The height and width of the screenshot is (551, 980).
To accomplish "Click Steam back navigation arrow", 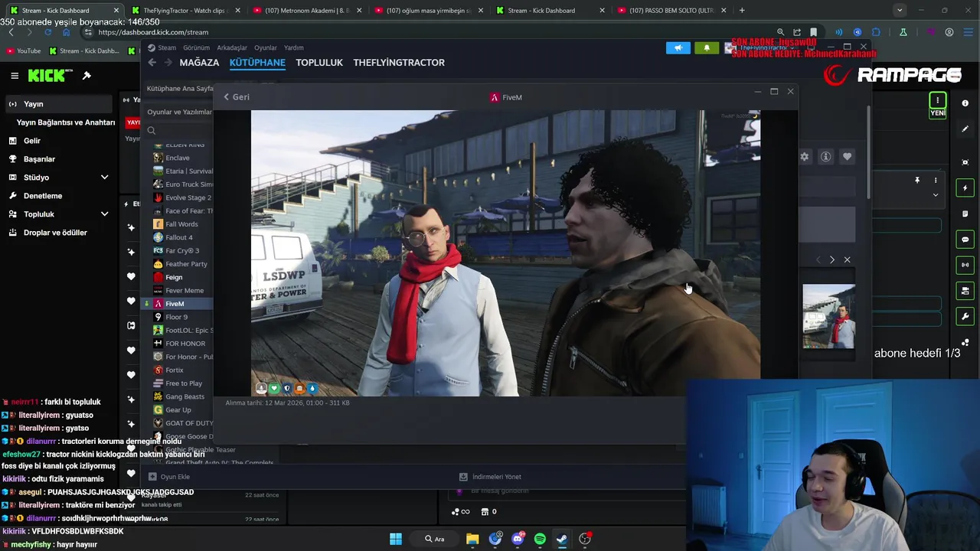I will pos(152,63).
